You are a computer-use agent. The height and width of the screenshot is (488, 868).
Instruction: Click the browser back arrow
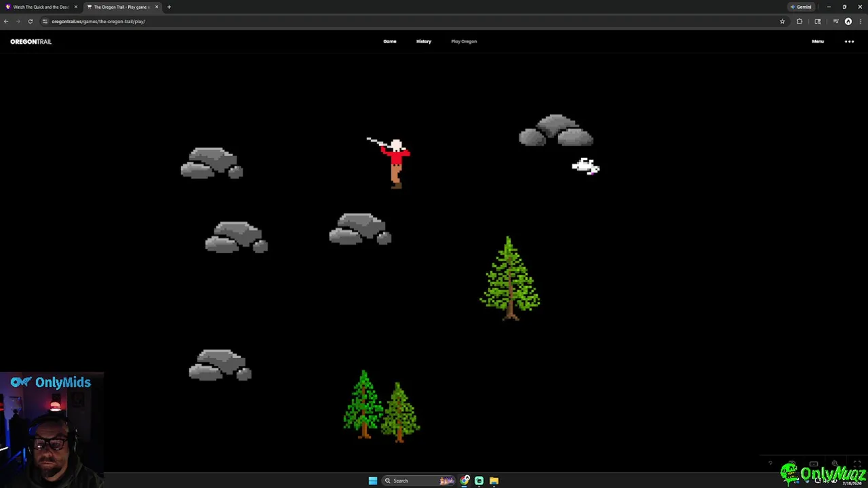tap(6, 21)
